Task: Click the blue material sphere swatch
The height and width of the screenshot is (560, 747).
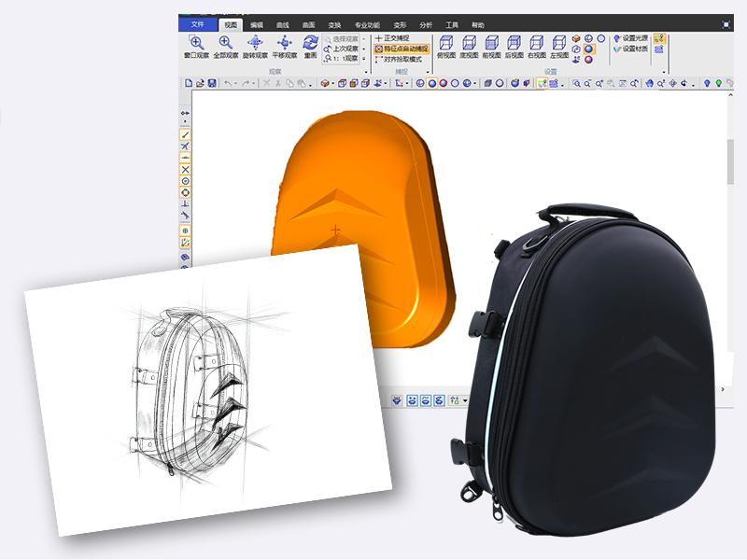Action: point(588,49)
